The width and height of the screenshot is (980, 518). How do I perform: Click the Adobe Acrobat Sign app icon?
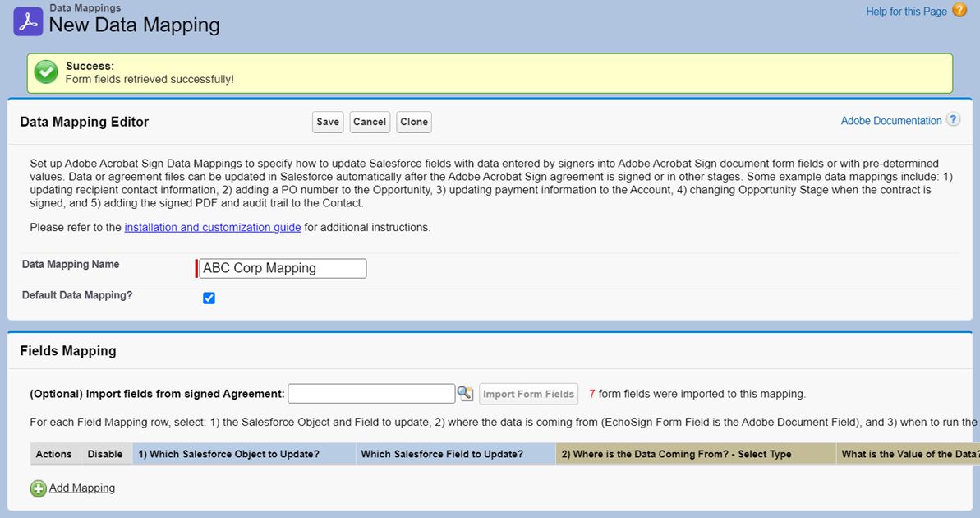coord(28,21)
